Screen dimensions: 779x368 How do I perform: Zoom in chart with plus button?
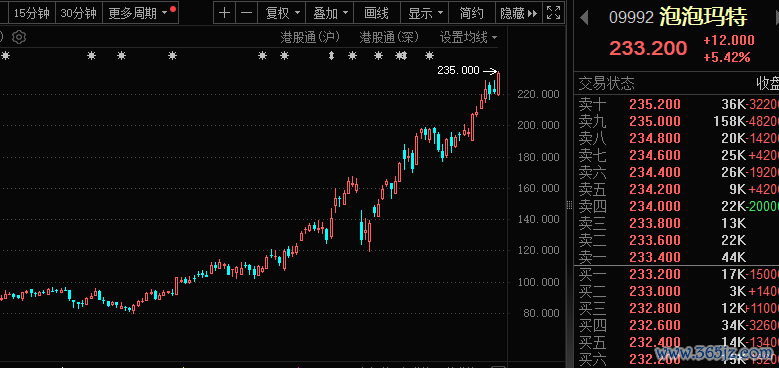click(x=225, y=13)
